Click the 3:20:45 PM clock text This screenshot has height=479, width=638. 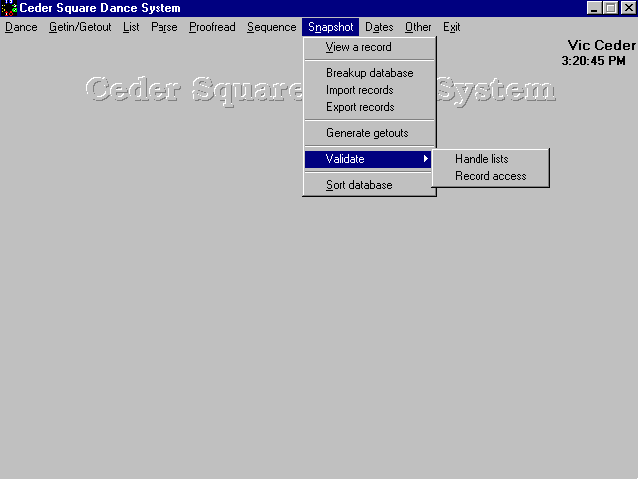[593, 61]
